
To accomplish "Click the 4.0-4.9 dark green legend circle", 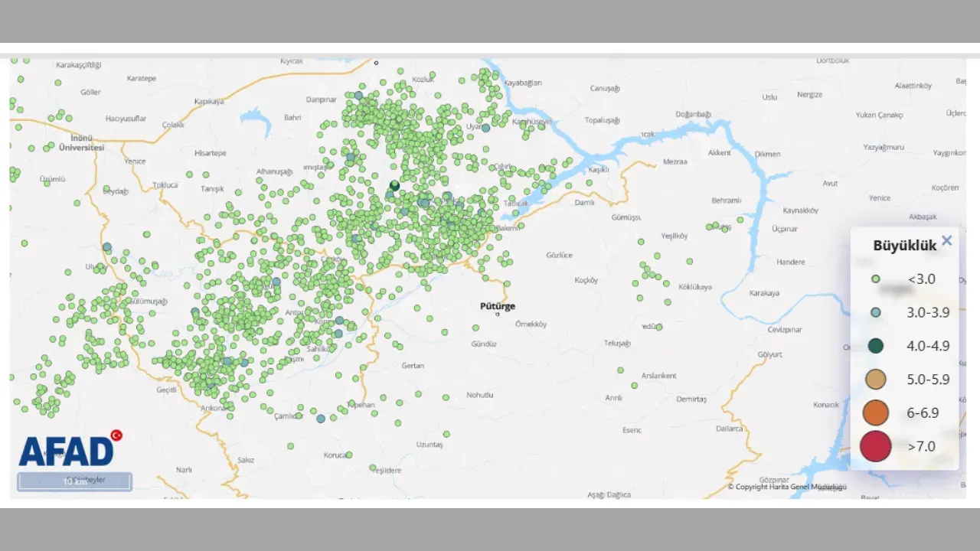I will [x=876, y=346].
